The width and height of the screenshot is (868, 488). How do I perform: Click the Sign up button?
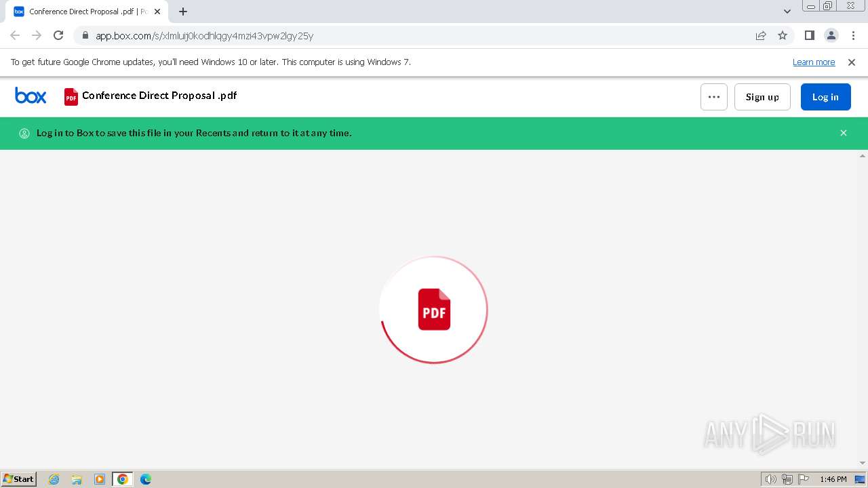click(x=762, y=97)
